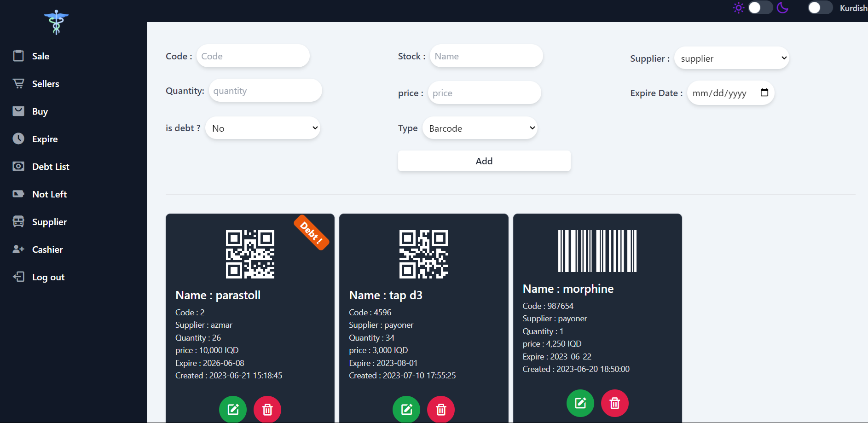Click the Supplier : azmar text

(x=204, y=325)
